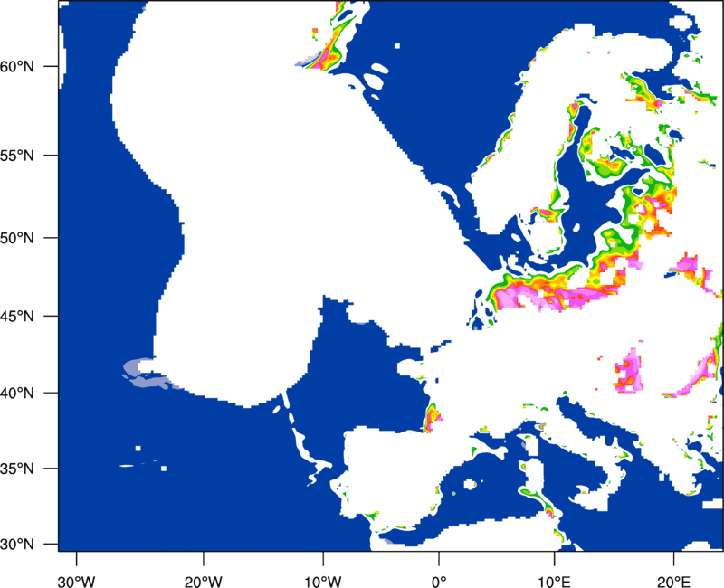Click the 20°E longitude label
This screenshot has width=724, height=588.
click(673, 582)
